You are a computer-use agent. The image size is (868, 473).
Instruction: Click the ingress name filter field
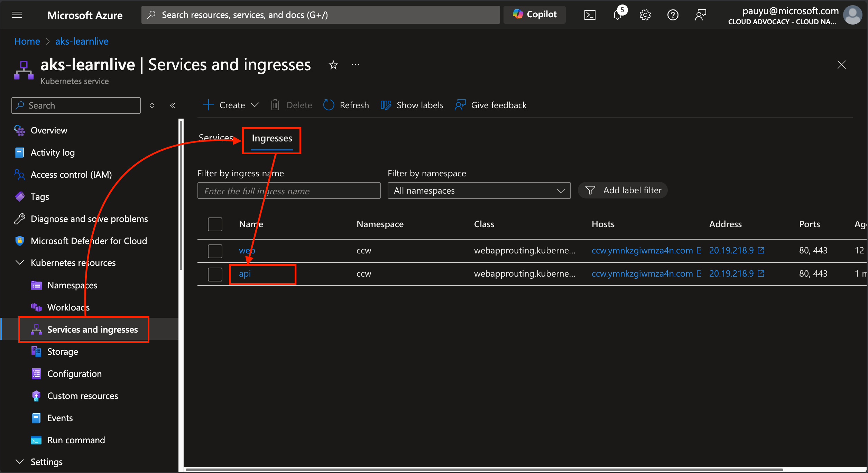tap(289, 191)
